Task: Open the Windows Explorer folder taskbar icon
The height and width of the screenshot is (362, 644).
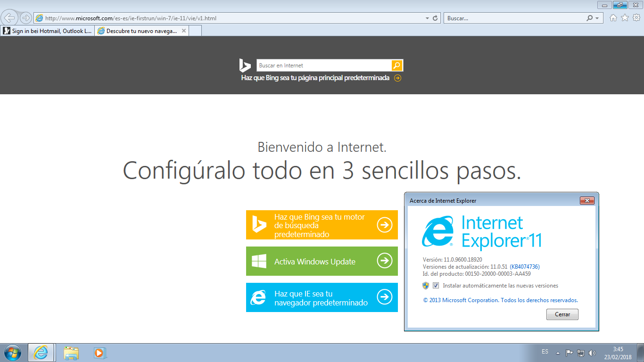Action: (x=71, y=353)
